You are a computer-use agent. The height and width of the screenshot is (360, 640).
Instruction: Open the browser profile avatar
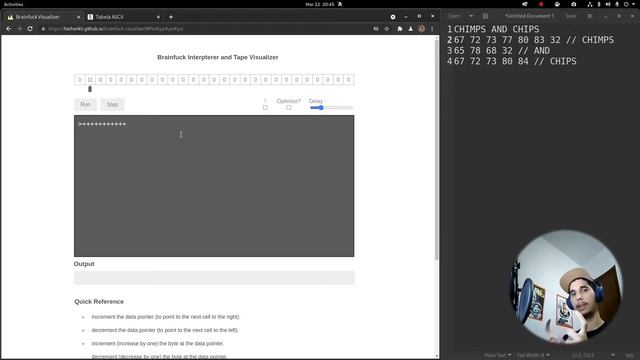(x=422, y=29)
